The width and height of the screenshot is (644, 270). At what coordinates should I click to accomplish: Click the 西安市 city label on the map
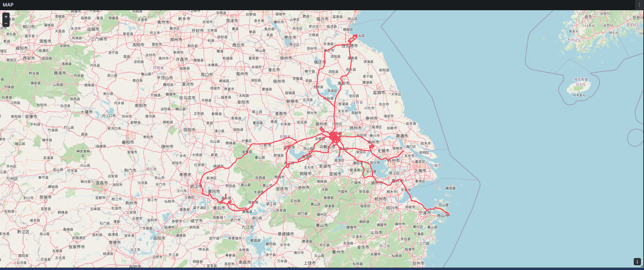click(x=29, y=59)
